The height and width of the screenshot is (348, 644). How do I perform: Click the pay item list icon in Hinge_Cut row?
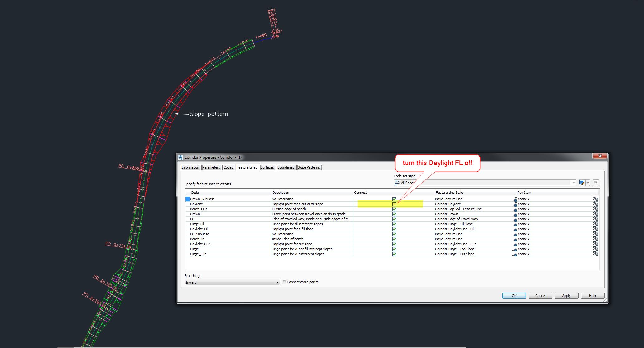(x=596, y=254)
